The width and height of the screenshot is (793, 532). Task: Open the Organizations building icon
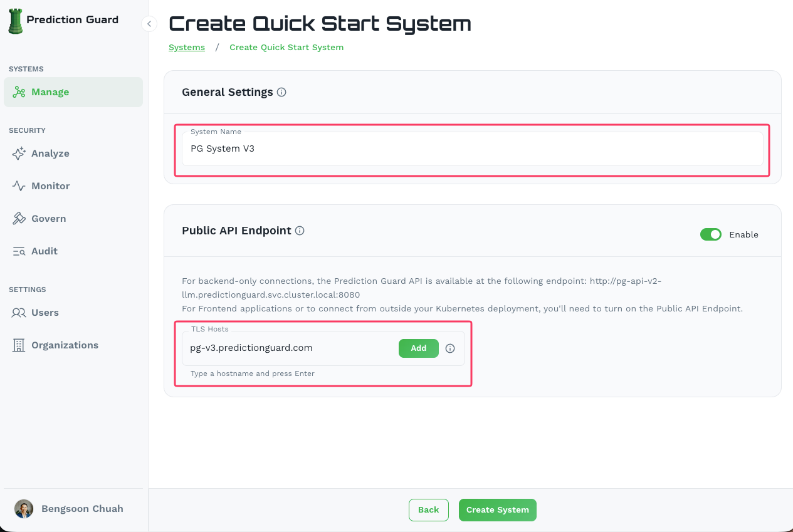click(19, 345)
